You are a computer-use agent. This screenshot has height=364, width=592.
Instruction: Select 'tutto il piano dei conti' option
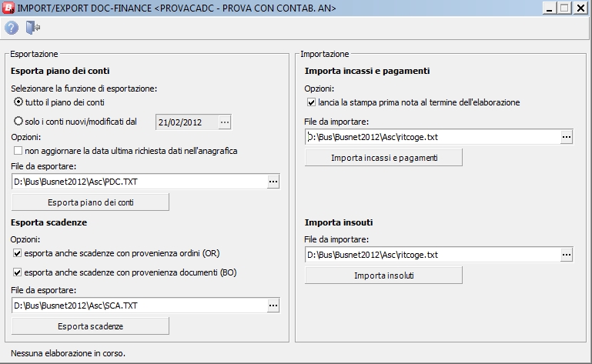coord(18,102)
